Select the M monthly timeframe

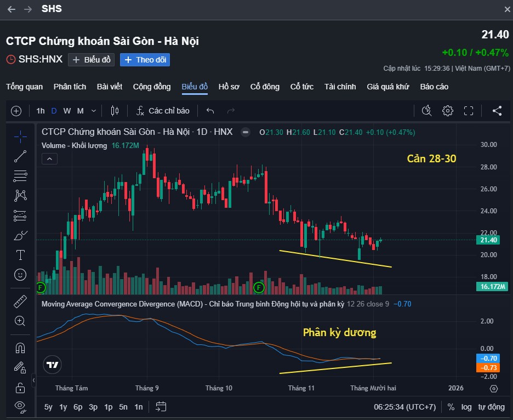pos(80,111)
